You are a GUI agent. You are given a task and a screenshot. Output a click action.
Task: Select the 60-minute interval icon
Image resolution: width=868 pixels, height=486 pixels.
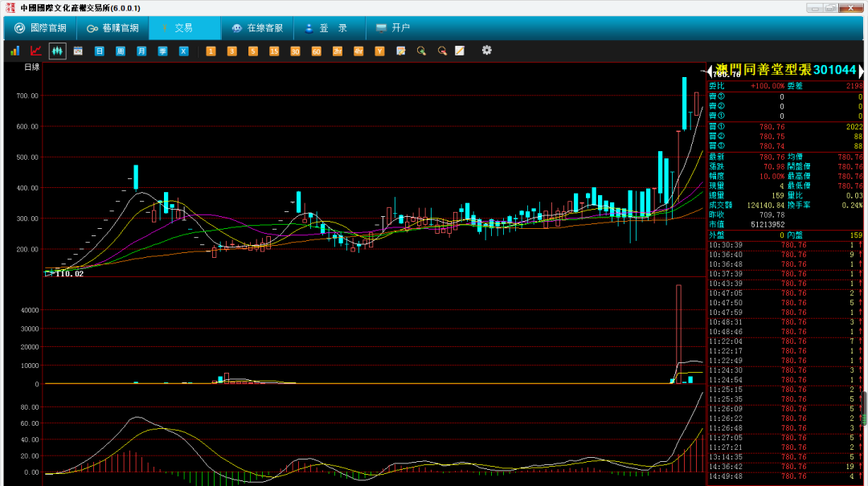316,51
